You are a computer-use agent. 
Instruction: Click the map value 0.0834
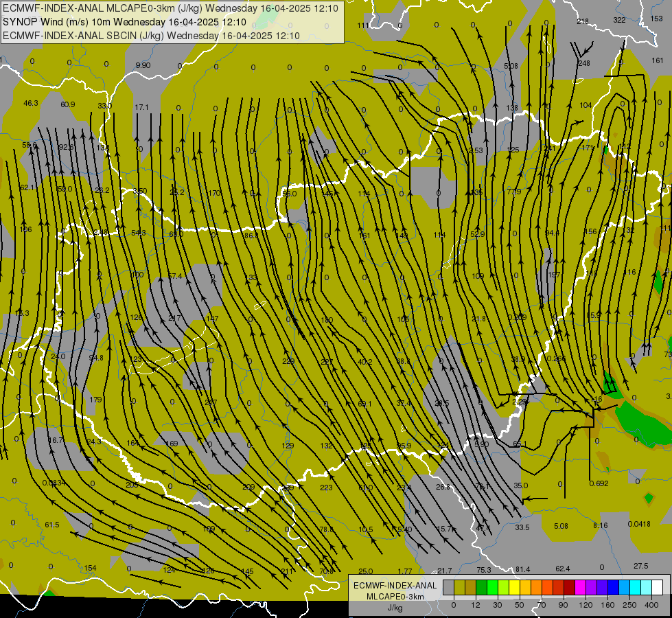click(54, 483)
